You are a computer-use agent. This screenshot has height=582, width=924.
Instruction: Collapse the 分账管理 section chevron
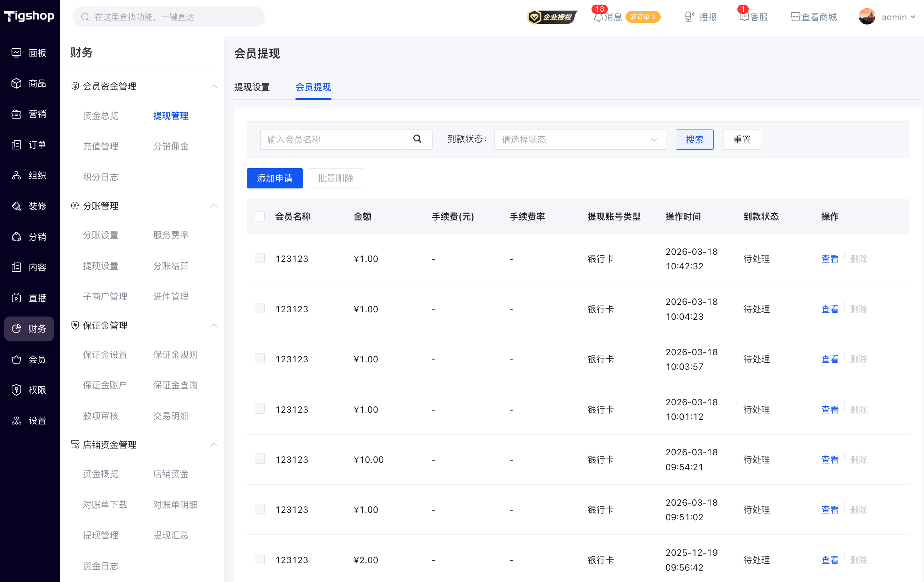pos(214,206)
